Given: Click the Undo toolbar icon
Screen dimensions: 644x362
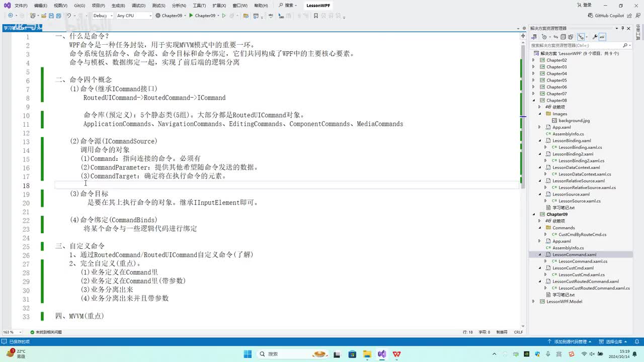Looking at the screenshot, I should pos(68,16).
